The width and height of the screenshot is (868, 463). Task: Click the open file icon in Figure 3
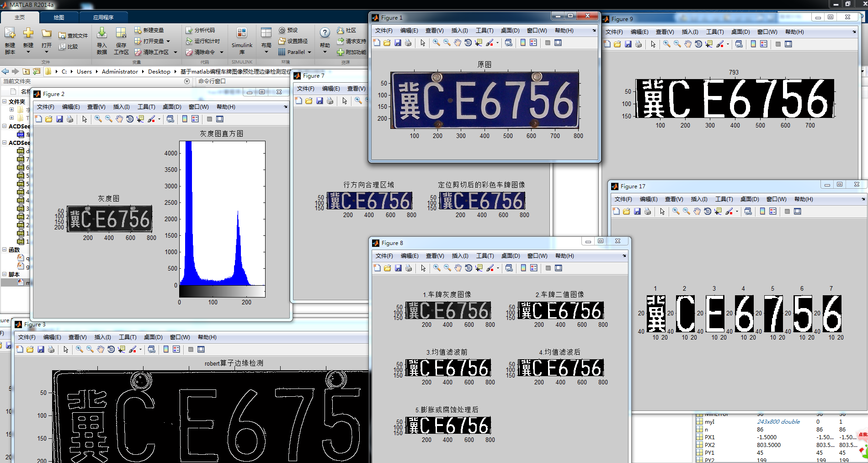[30, 349]
